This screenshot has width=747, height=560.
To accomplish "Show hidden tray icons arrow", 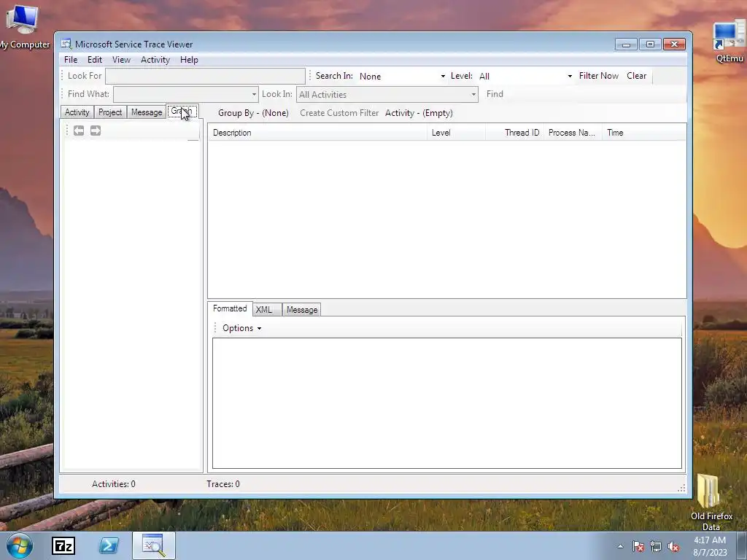I will coord(620,546).
